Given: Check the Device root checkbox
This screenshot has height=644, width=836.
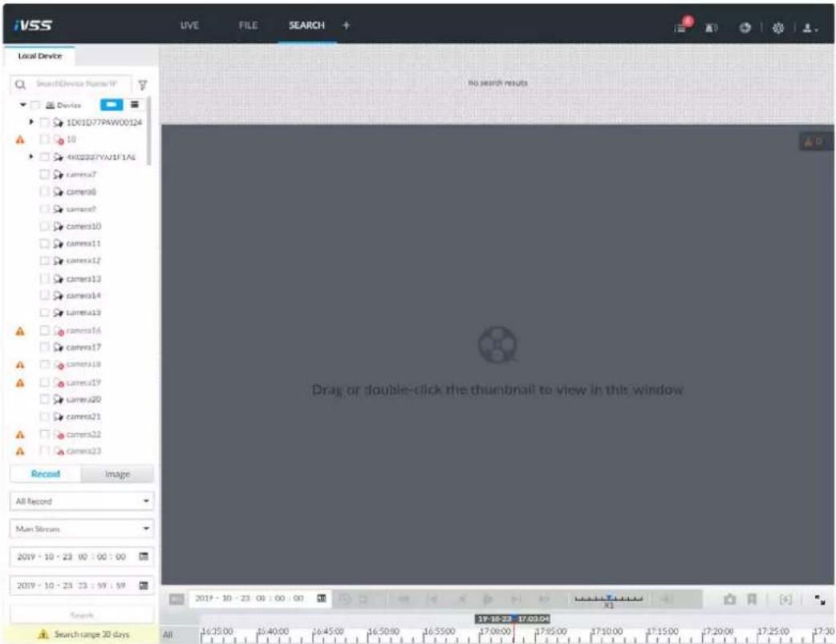Looking at the screenshot, I should [36, 105].
